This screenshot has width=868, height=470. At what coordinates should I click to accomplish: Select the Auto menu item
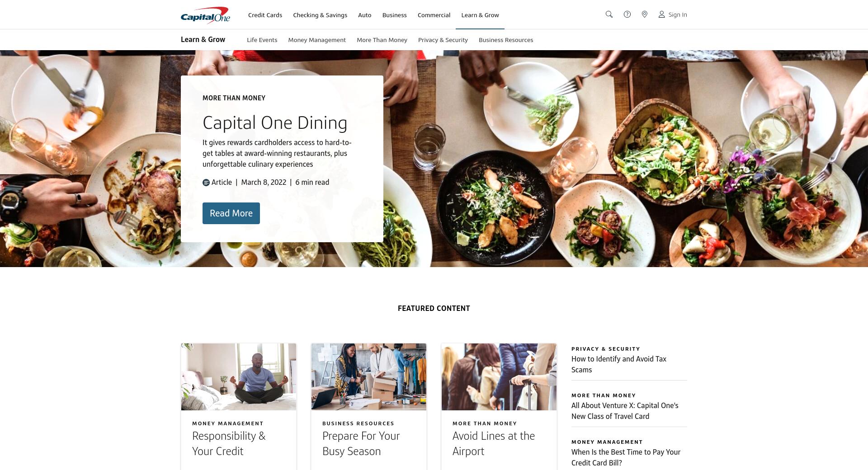pyautogui.click(x=364, y=15)
